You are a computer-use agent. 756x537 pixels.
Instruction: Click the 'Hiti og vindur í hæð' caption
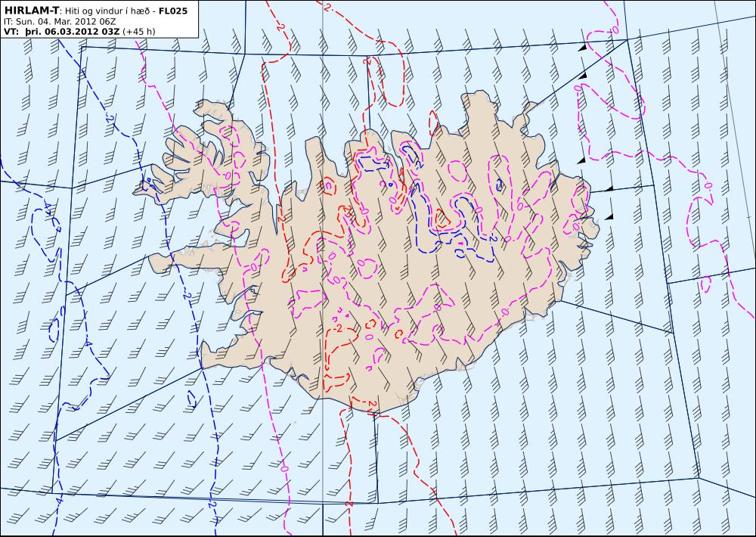click(x=108, y=11)
